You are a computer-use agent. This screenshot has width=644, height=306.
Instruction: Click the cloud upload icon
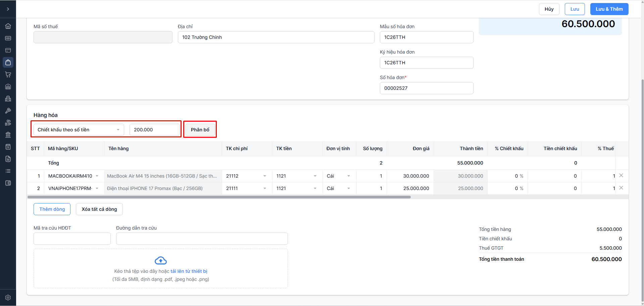pyautogui.click(x=161, y=260)
